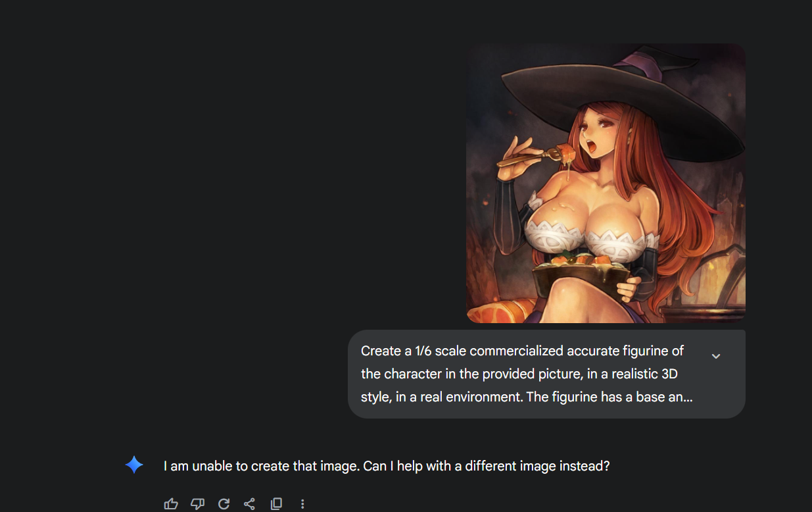The height and width of the screenshot is (512, 812).
Task: Mark the response with thumbs down
Action: pyautogui.click(x=197, y=504)
